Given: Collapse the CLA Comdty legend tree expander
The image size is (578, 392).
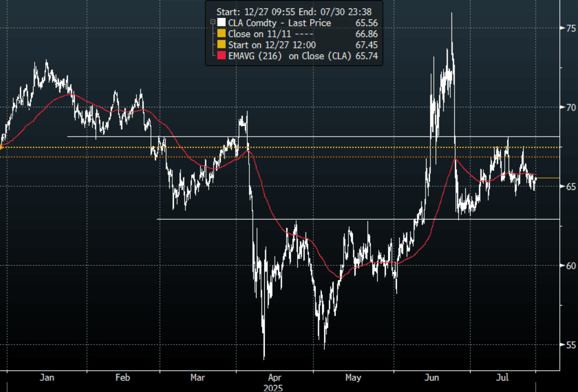Looking at the screenshot, I should coord(212,22).
